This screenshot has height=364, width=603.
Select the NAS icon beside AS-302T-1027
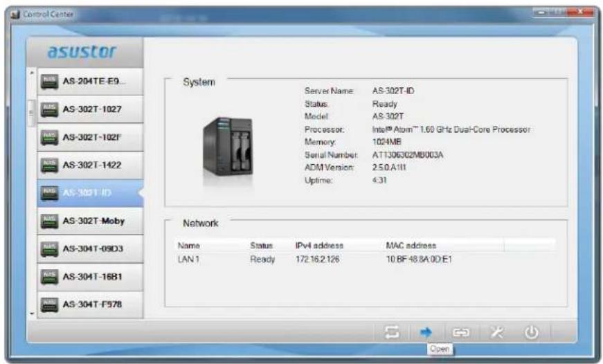tap(49, 109)
